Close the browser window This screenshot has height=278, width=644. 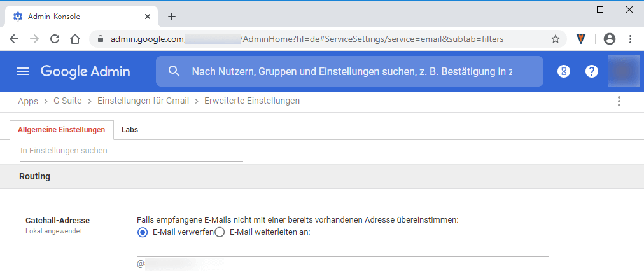pyautogui.click(x=629, y=10)
